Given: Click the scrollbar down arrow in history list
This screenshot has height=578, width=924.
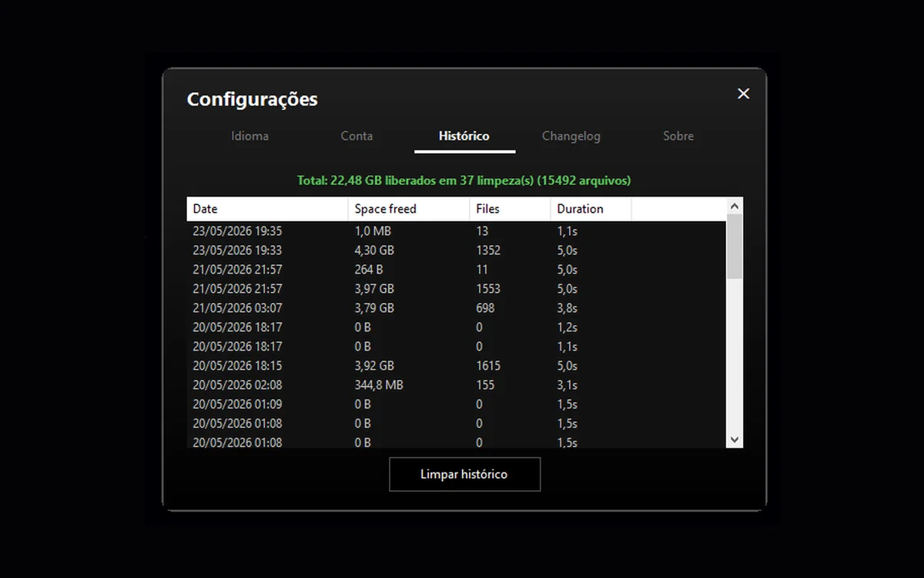Looking at the screenshot, I should pyautogui.click(x=735, y=439).
